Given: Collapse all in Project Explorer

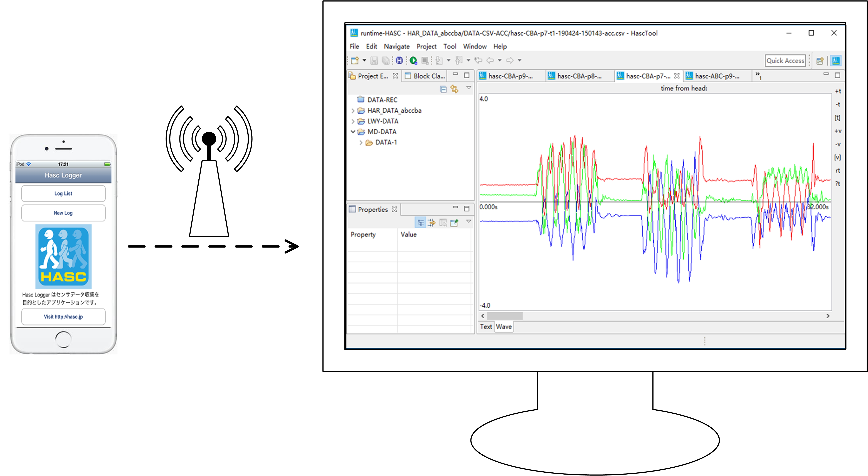Looking at the screenshot, I should tap(443, 89).
